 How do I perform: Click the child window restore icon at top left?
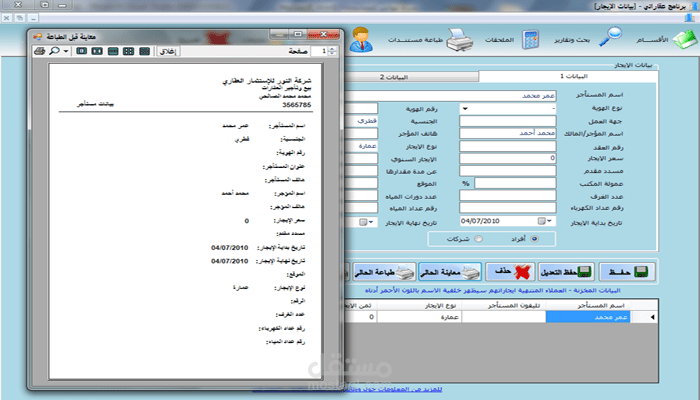click(20, 18)
